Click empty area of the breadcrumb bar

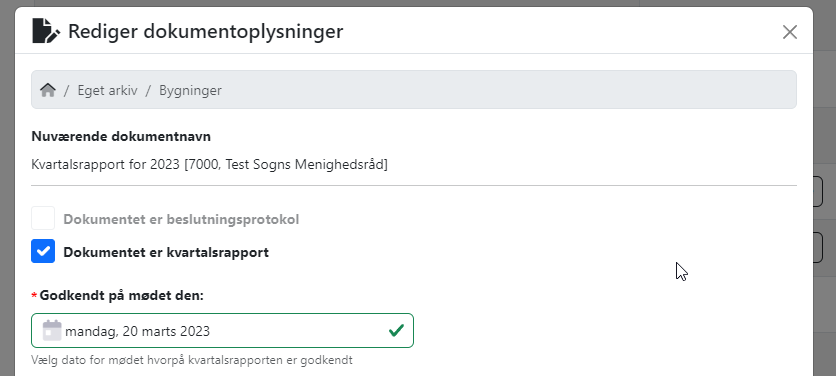[x=507, y=90]
